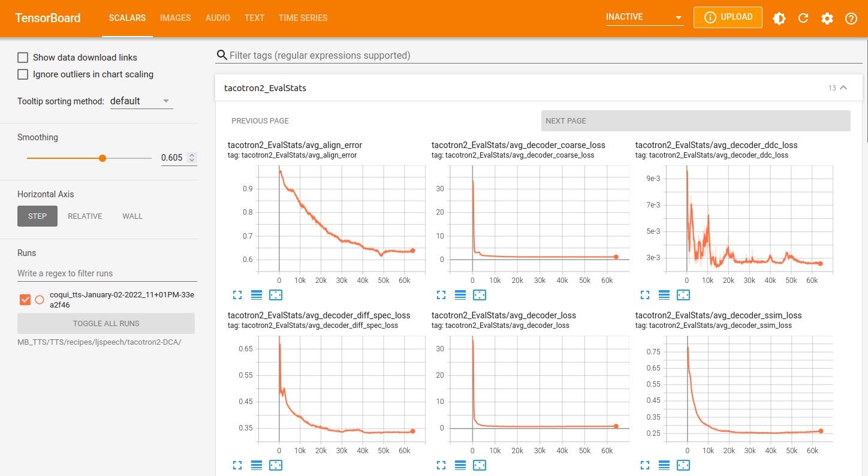Click the TensorBoard logo title
Screen dimensions: 868x476
48,18
